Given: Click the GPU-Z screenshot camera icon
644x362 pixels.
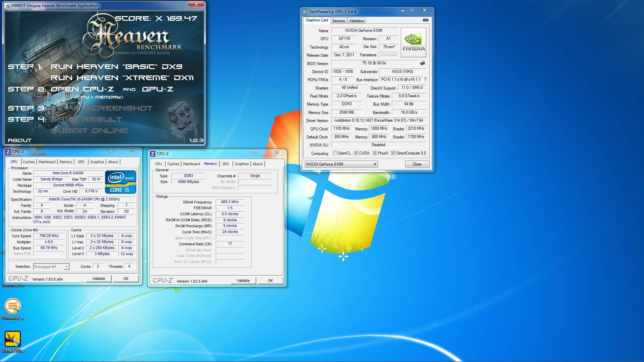Looking at the screenshot, I should [x=425, y=20].
